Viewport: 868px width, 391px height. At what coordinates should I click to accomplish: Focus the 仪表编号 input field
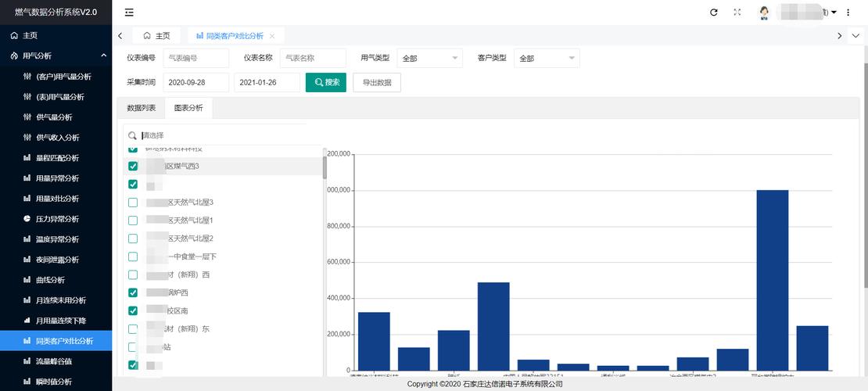coord(196,58)
